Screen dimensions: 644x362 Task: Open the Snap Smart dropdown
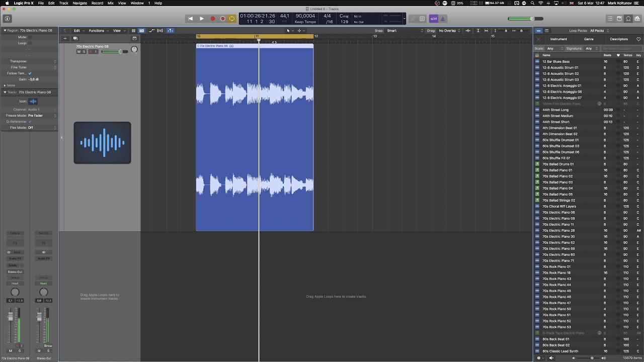(405, 31)
